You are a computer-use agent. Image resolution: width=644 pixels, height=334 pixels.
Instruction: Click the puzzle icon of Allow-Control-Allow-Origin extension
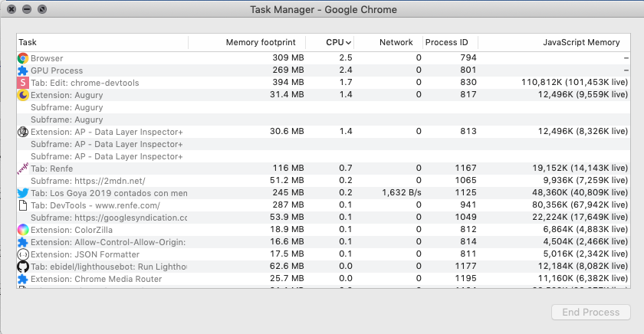pyautogui.click(x=23, y=242)
